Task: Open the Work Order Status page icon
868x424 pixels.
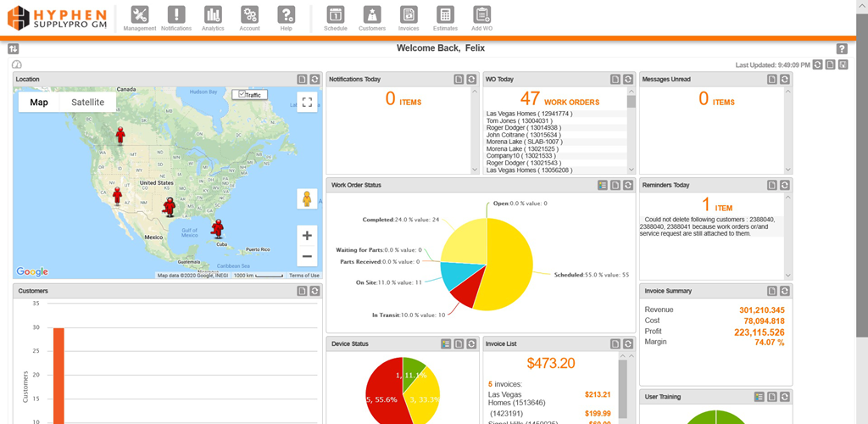Action: point(615,185)
